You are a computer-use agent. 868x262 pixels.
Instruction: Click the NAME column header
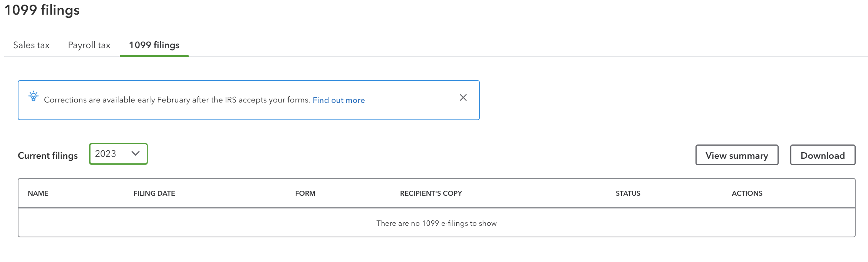pyautogui.click(x=38, y=193)
